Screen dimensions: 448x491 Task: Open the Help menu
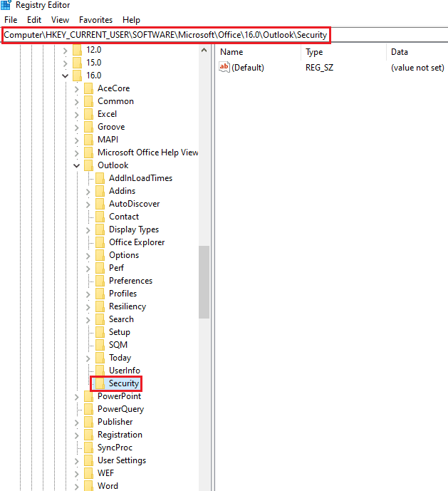[x=131, y=20]
